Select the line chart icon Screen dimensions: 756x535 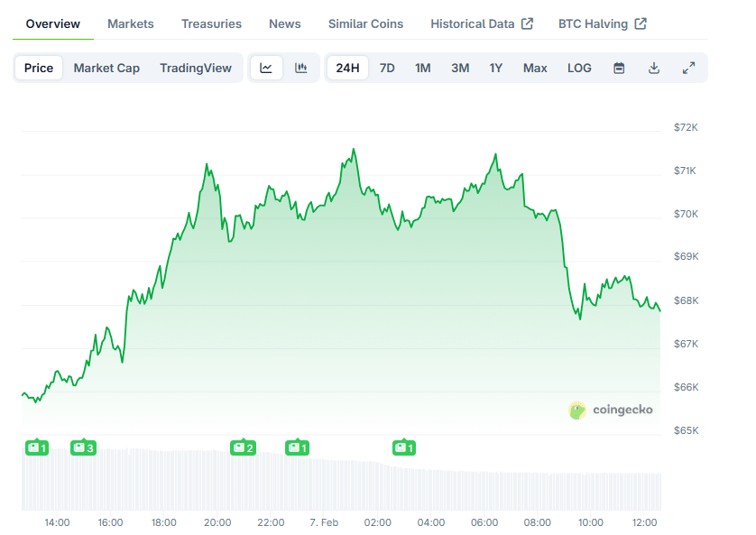pyautogui.click(x=266, y=68)
